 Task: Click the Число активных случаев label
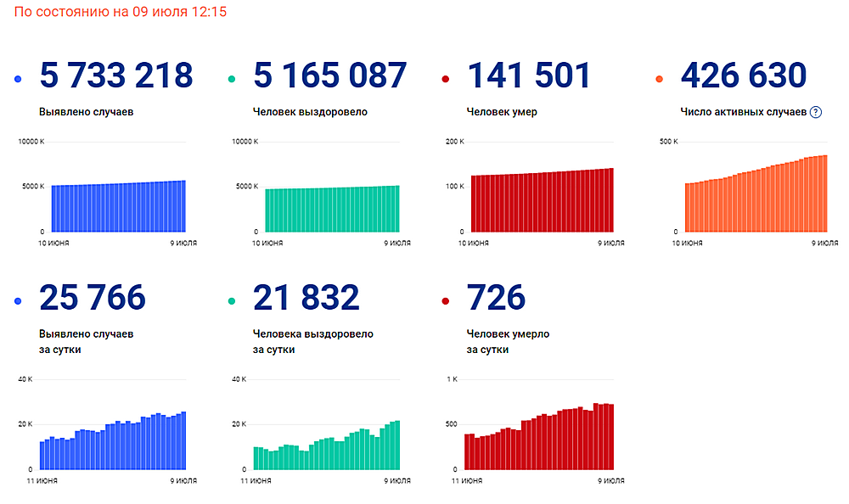744,112
